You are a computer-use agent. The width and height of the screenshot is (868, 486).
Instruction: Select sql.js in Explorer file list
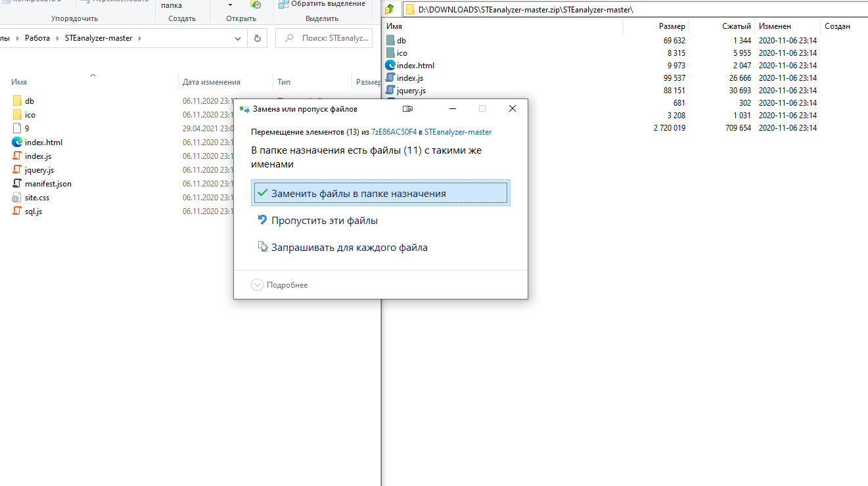[34, 211]
